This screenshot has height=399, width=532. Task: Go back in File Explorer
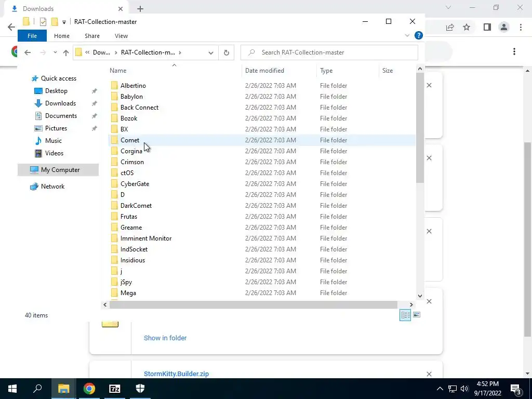(28, 52)
